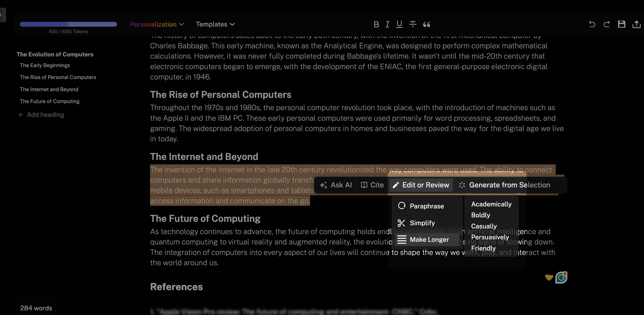Click Generate from Selection
The image size is (644, 315).
[504, 185]
